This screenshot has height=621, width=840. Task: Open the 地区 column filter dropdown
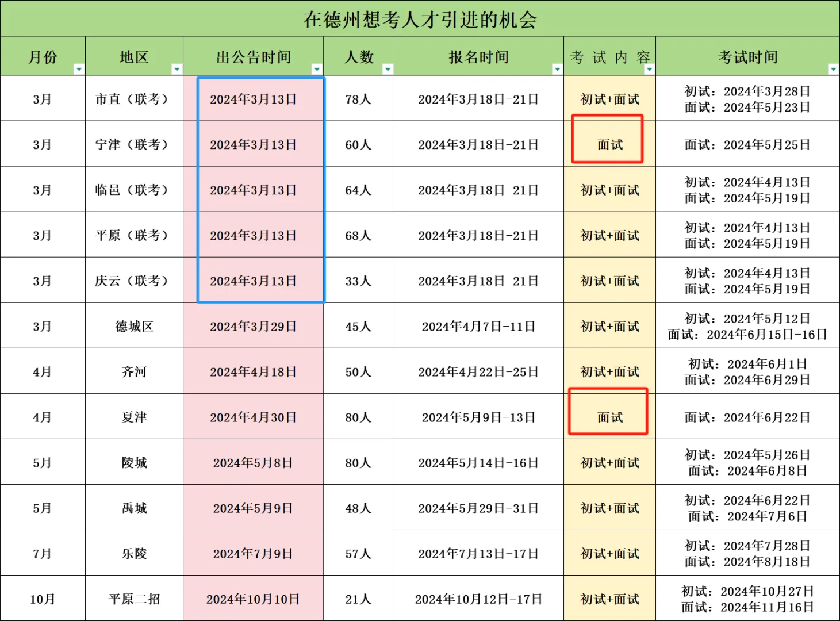point(177,68)
